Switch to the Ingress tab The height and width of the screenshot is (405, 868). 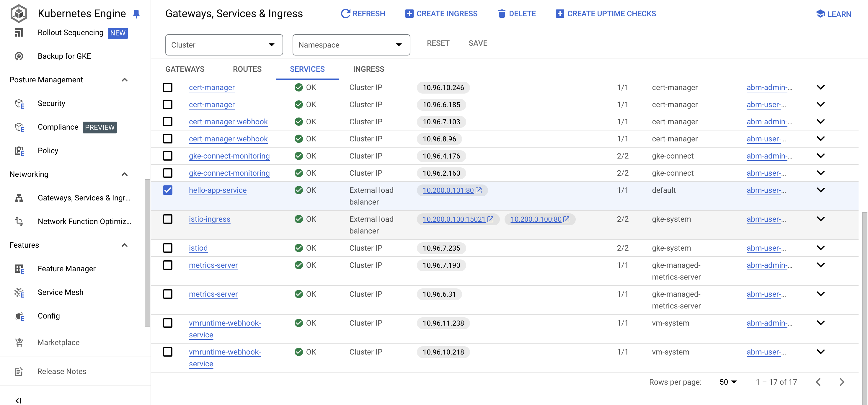pyautogui.click(x=368, y=69)
